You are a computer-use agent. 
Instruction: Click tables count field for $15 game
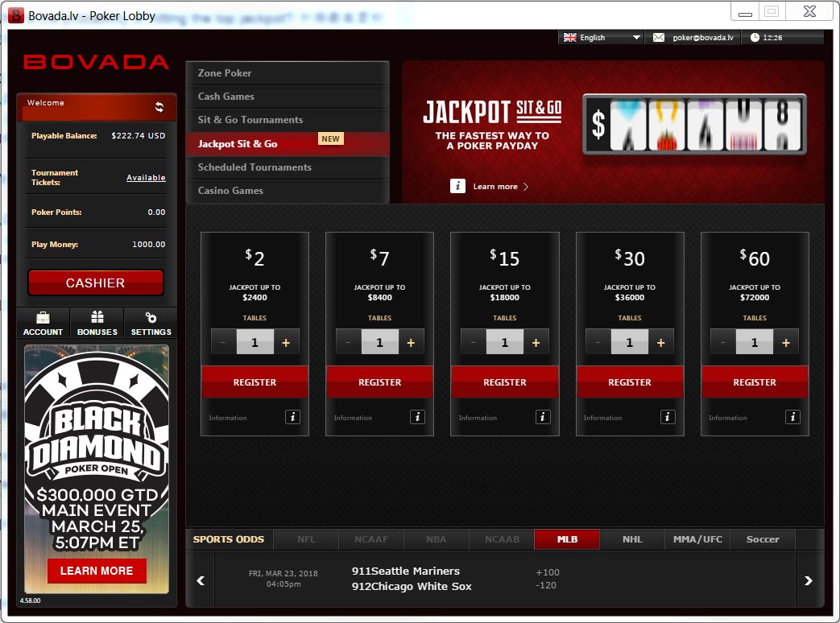(x=505, y=343)
